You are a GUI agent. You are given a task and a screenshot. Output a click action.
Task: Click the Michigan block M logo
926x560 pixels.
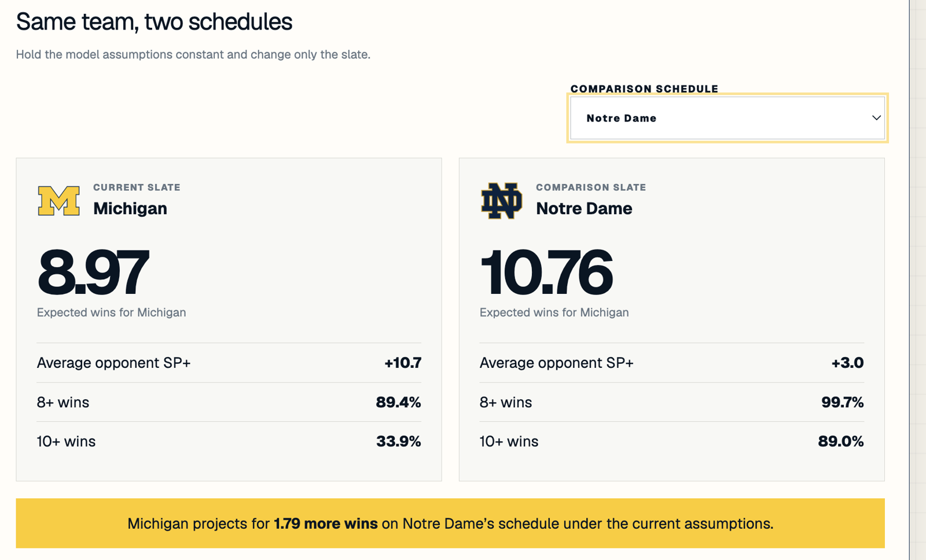pyautogui.click(x=58, y=201)
